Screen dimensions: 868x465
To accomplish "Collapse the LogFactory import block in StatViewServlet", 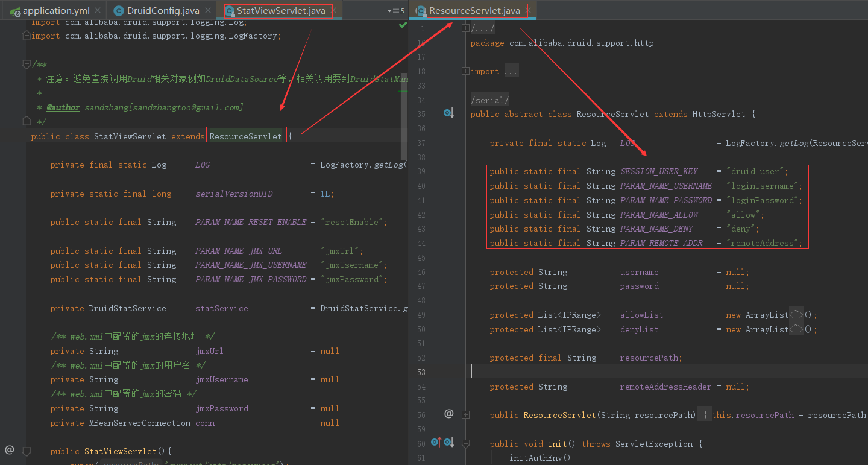I will pyautogui.click(x=26, y=36).
